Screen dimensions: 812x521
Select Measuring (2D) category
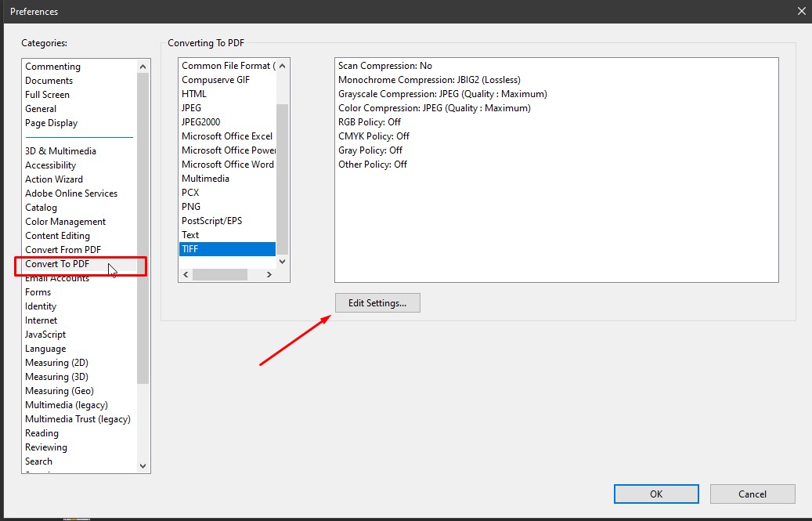coord(56,363)
